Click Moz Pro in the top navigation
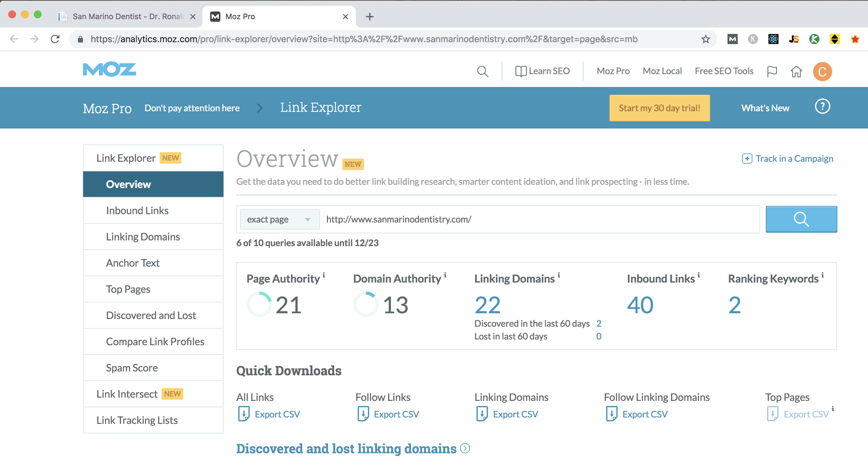Screen dimensions: 868x468 coord(613,71)
